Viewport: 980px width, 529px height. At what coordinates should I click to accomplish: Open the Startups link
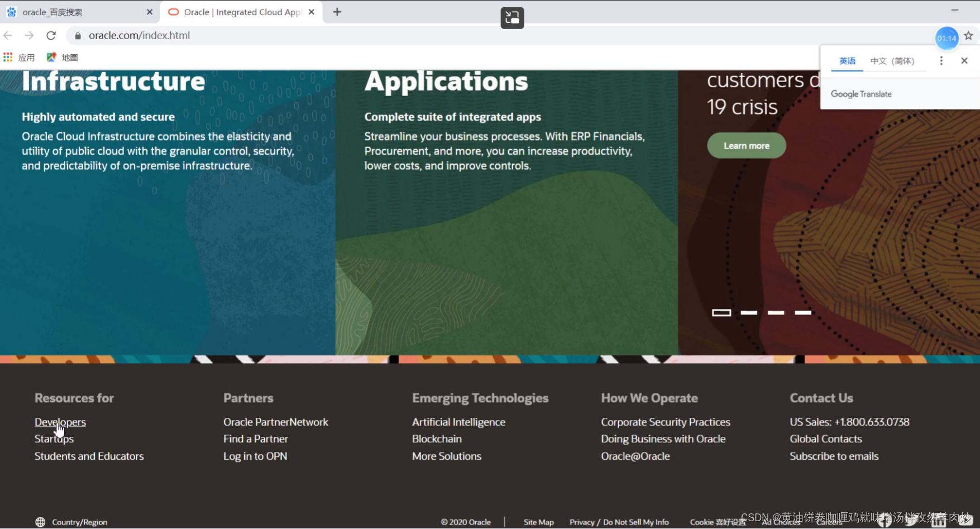coord(54,439)
